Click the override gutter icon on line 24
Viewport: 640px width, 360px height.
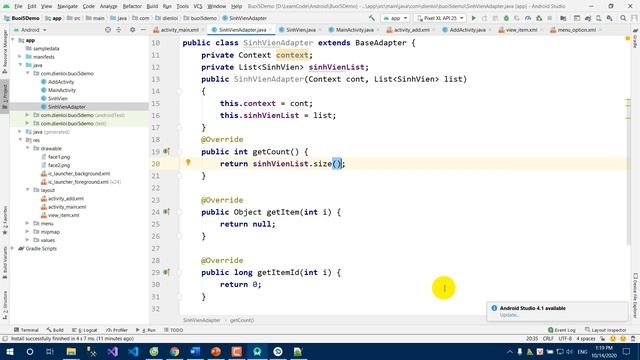click(x=166, y=212)
